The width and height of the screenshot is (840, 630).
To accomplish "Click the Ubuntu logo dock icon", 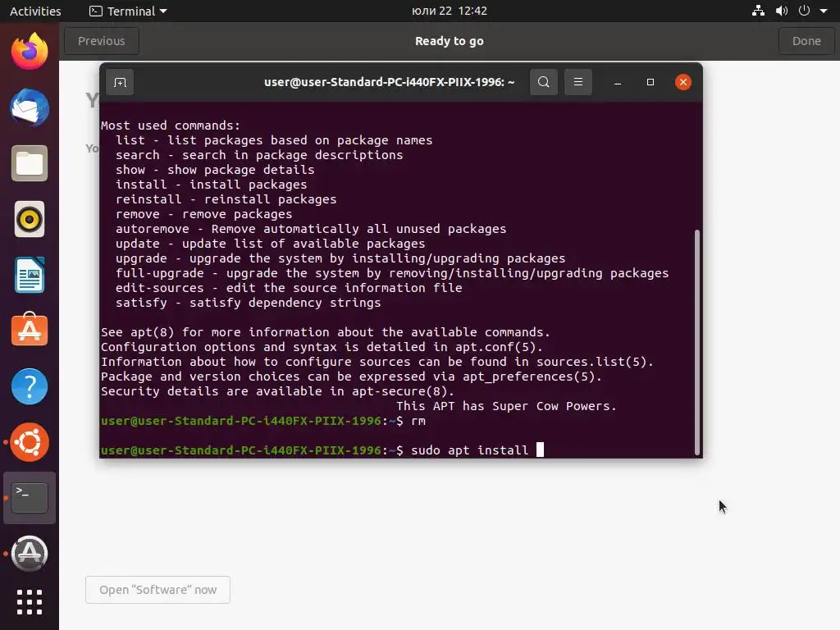I will point(30,442).
